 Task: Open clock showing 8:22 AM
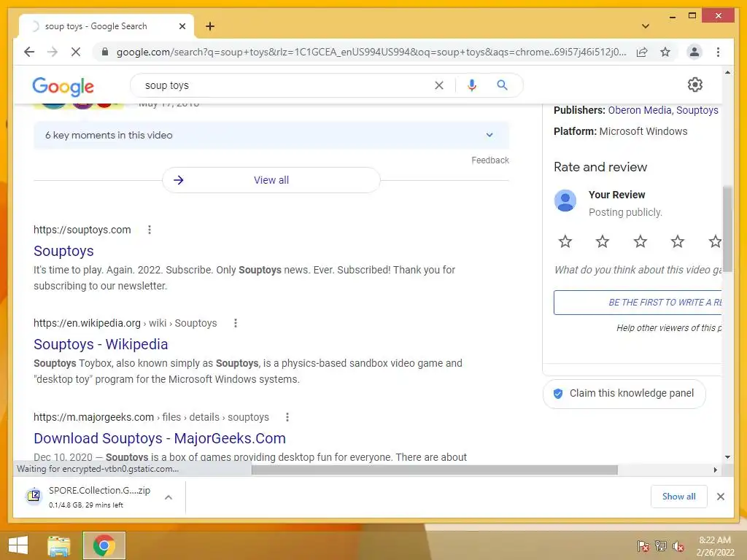715,545
